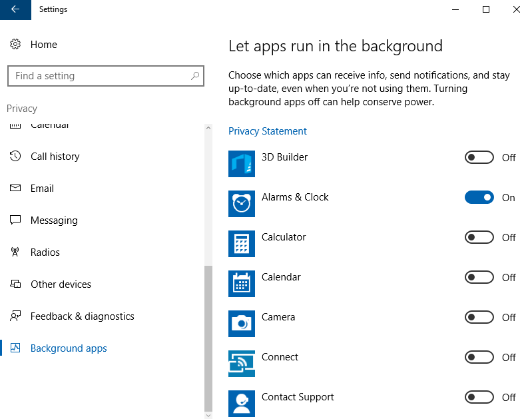Screen dimensions: 532x419
Task: Go back with the arrow button
Action: tap(15, 9)
